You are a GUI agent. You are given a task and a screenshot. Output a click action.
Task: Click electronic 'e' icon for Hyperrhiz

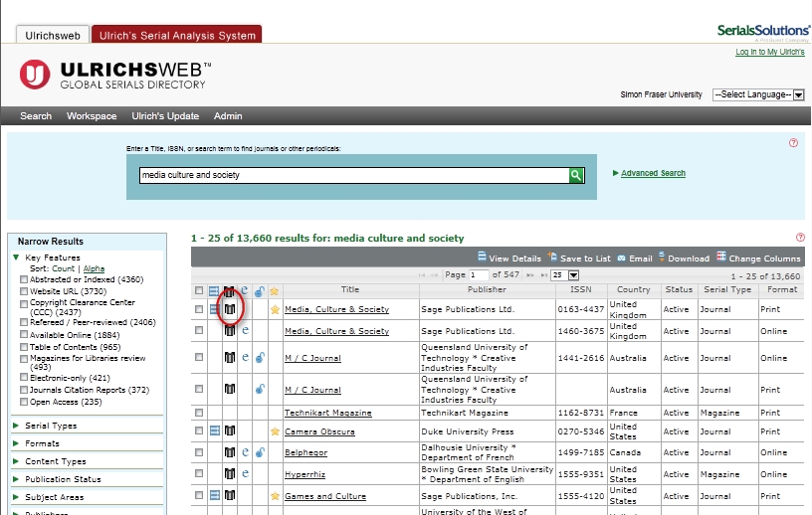pyautogui.click(x=245, y=473)
